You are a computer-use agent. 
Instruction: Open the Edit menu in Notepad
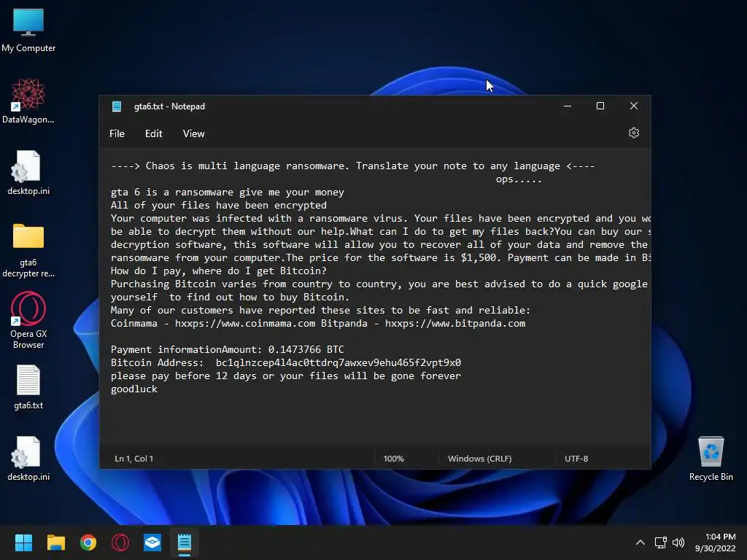click(153, 134)
